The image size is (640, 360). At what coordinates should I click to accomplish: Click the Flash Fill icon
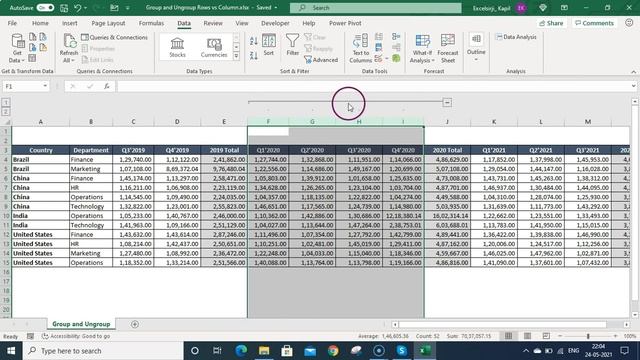click(379, 37)
